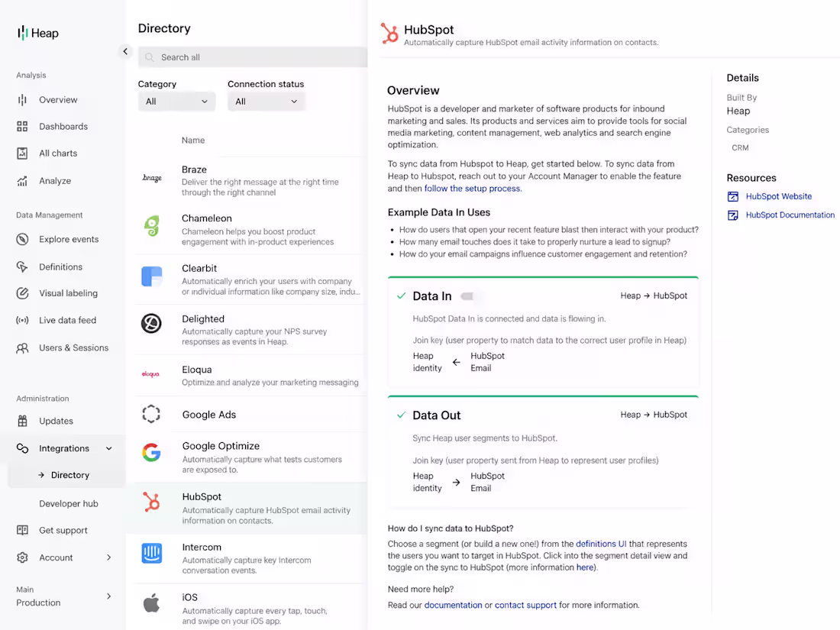Click the Delighted integration logo

pos(152,324)
